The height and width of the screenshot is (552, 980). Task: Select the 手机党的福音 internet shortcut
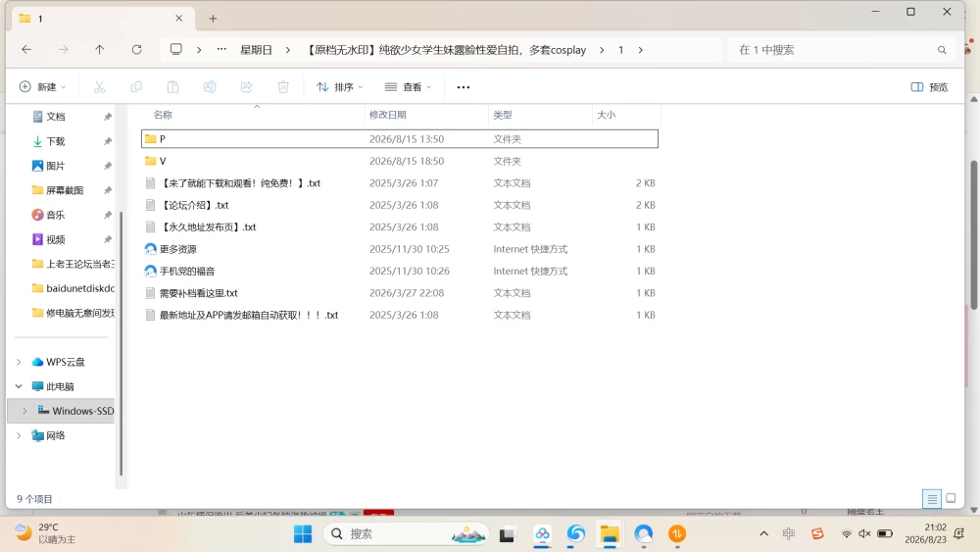(x=400, y=271)
